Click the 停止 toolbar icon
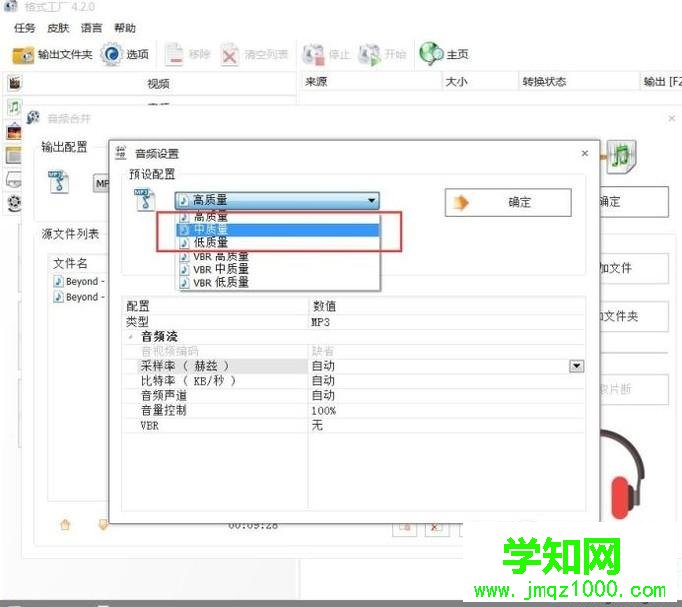682x607 pixels. click(x=314, y=55)
